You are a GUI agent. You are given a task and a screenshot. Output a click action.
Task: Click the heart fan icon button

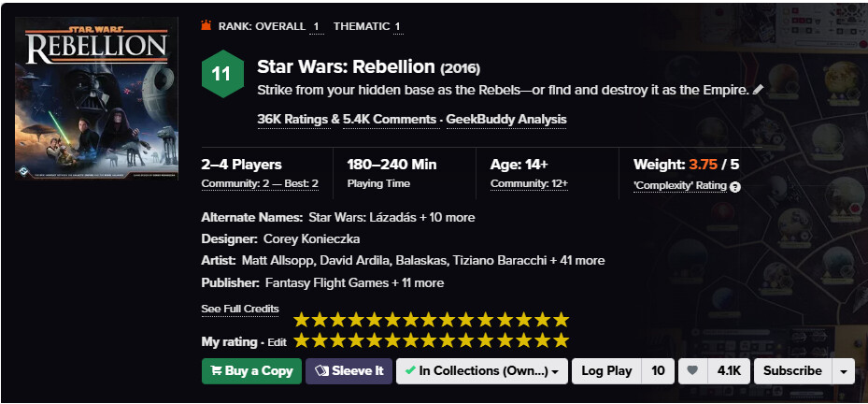(692, 371)
